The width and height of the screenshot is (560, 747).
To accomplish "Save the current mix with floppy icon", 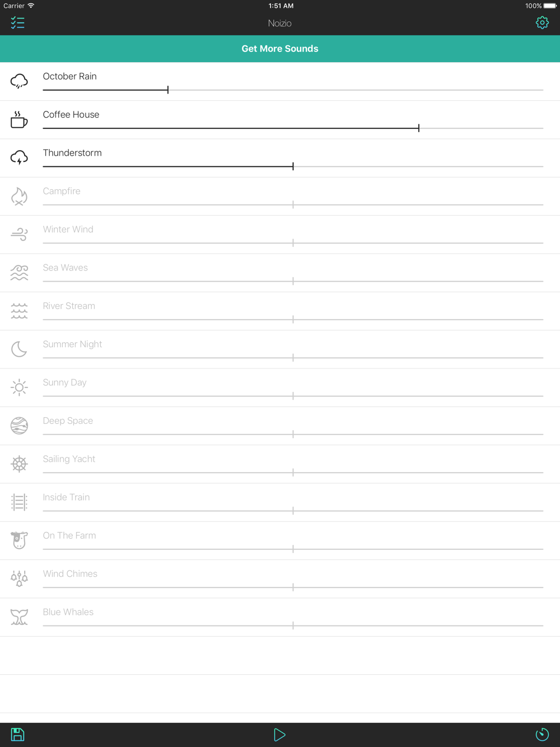I will [17, 734].
